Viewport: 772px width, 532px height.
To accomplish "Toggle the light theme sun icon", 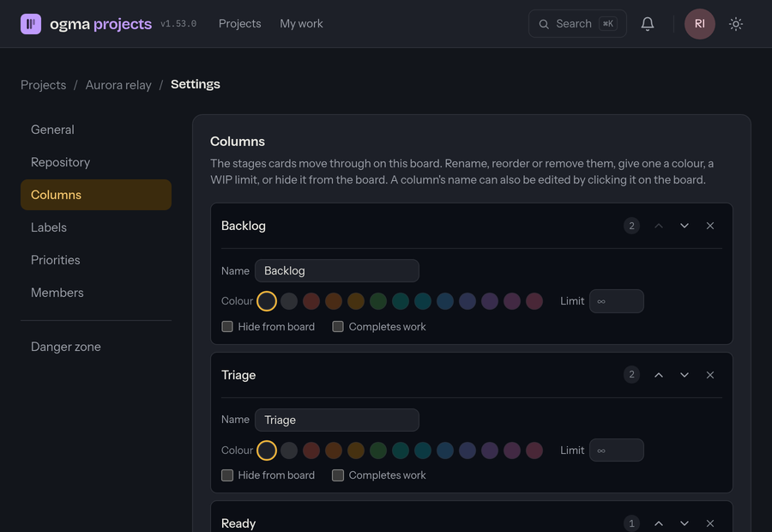I will pyautogui.click(x=736, y=24).
